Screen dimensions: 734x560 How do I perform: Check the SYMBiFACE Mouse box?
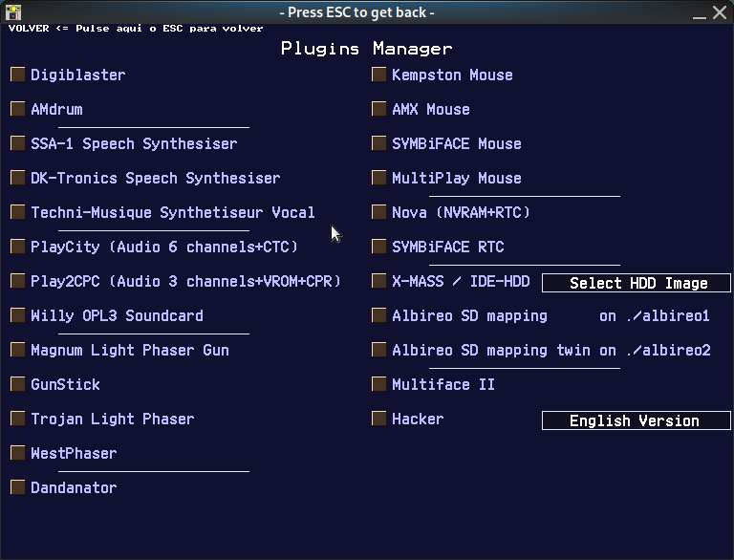[379, 143]
